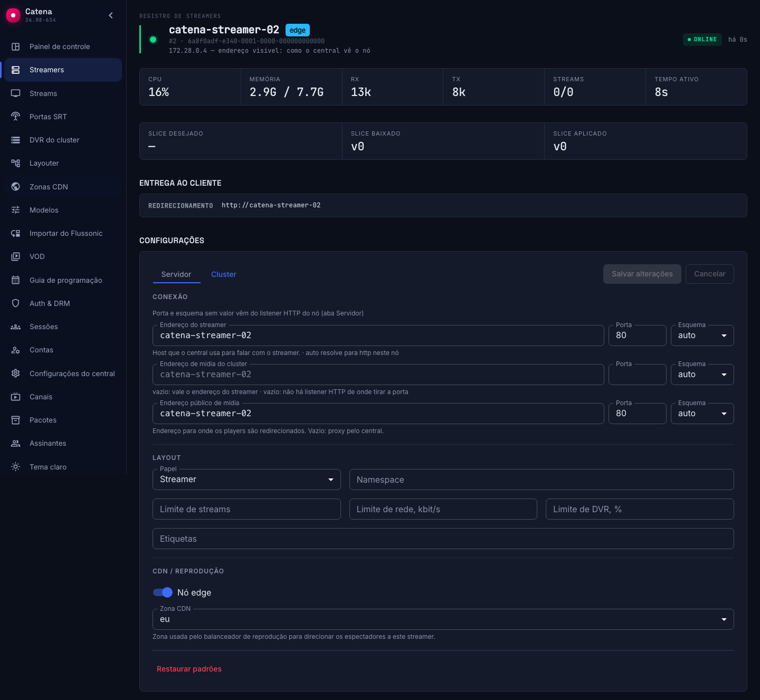Focus the Porta field of Endereço do streamer
760x700 pixels.
point(638,335)
